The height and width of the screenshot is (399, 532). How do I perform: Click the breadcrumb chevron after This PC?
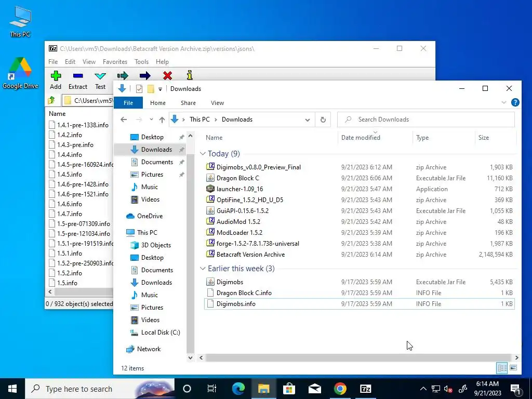click(x=216, y=119)
